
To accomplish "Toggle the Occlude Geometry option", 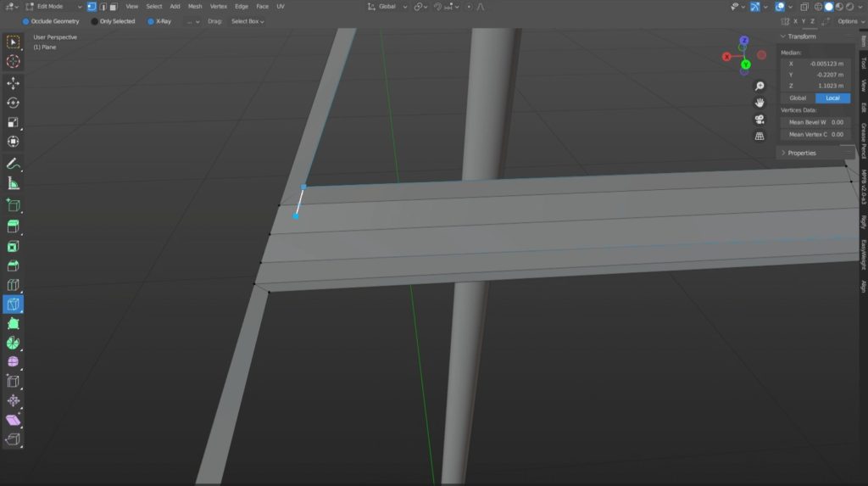I will coord(26,21).
